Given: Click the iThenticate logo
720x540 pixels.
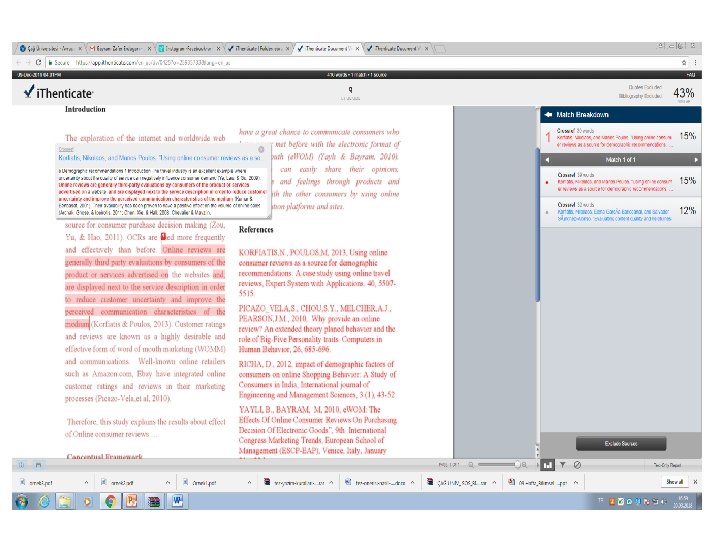Looking at the screenshot, I should [x=58, y=92].
